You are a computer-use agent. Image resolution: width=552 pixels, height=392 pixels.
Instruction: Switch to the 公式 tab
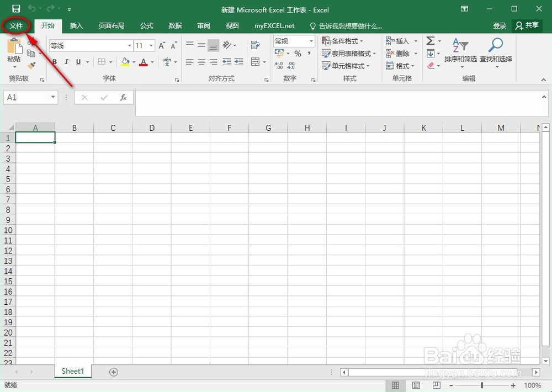tap(146, 26)
